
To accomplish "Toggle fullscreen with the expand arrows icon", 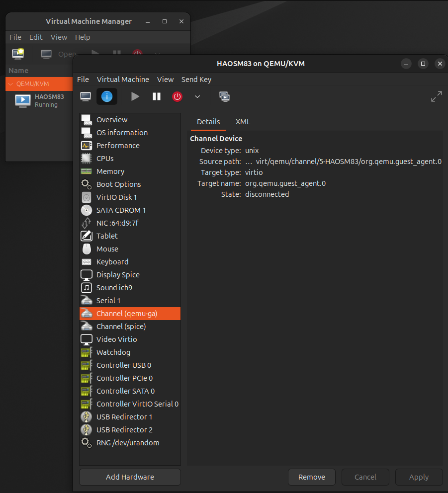I will [x=436, y=96].
